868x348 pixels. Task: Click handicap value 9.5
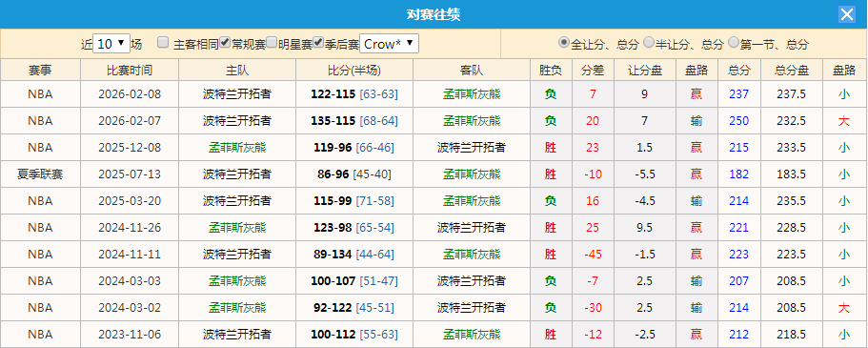coord(644,227)
